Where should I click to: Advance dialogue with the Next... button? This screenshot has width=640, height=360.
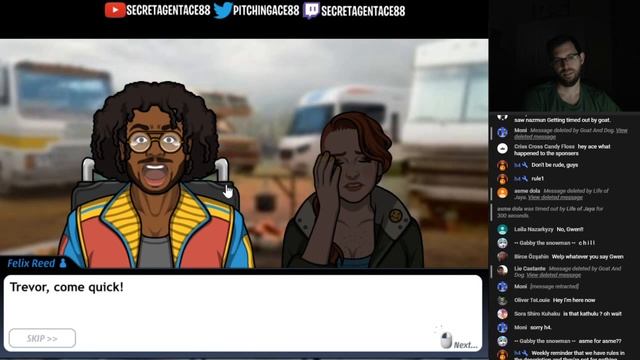coord(465,345)
